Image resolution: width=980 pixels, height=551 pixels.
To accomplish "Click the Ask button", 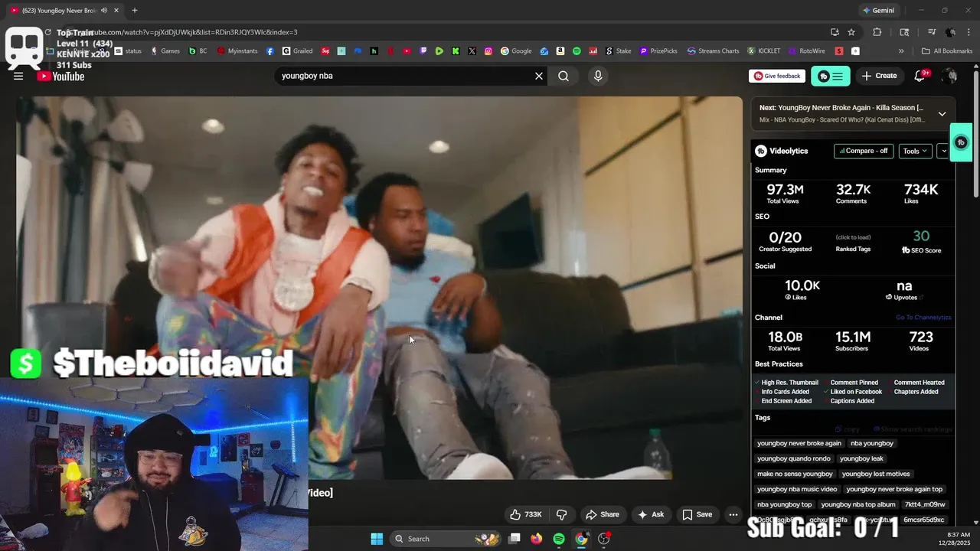I will tap(651, 514).
